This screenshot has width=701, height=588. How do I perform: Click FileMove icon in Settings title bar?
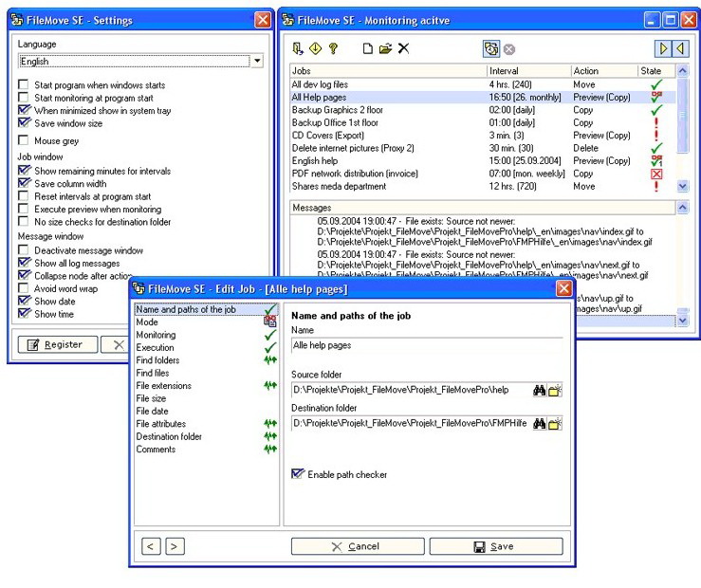17,20
